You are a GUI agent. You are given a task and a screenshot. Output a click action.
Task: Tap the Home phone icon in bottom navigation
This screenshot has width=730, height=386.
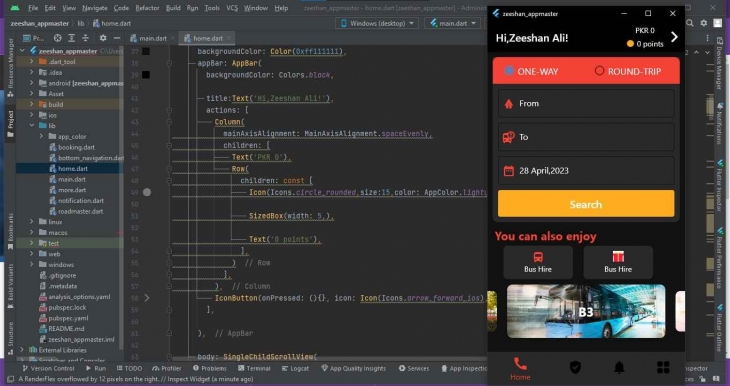coord(520,364)
